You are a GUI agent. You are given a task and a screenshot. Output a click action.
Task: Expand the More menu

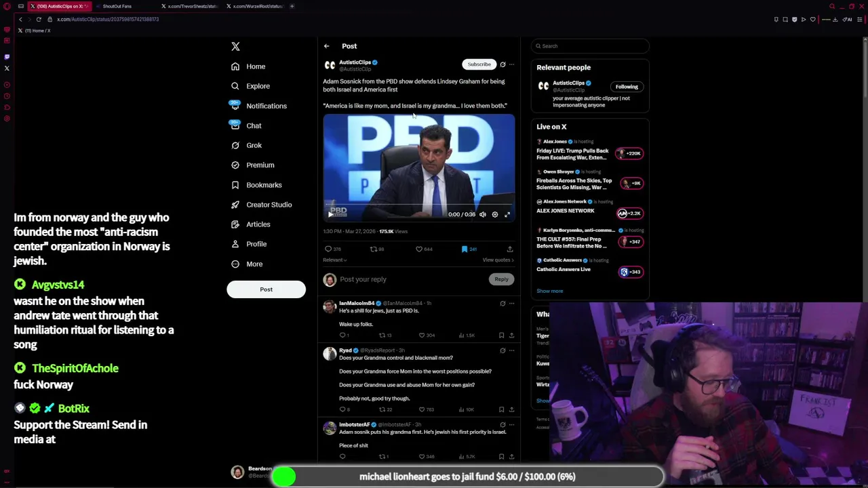click(x=247, y=264)
